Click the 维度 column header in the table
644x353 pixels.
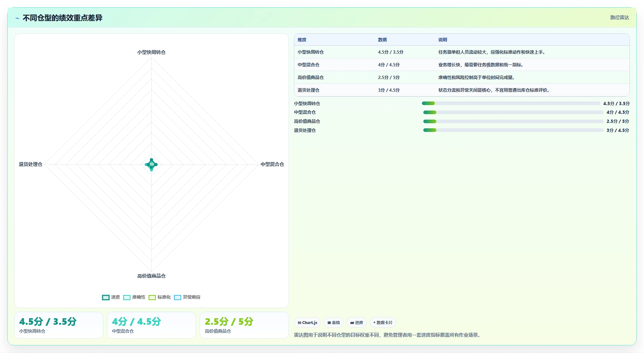(302, 40)
